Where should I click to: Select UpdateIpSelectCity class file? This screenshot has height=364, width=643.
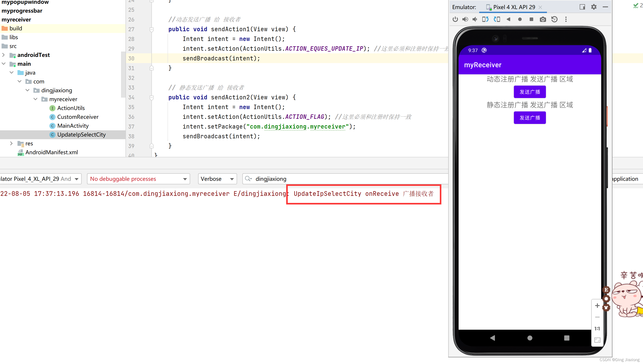[78, 135]
